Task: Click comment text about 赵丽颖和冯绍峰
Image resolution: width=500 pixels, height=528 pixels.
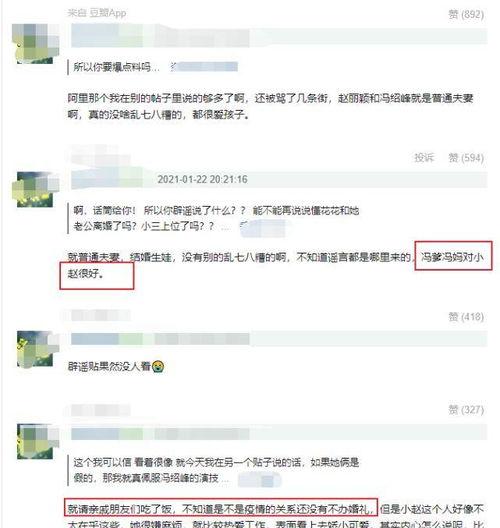Action: [270, 106]
